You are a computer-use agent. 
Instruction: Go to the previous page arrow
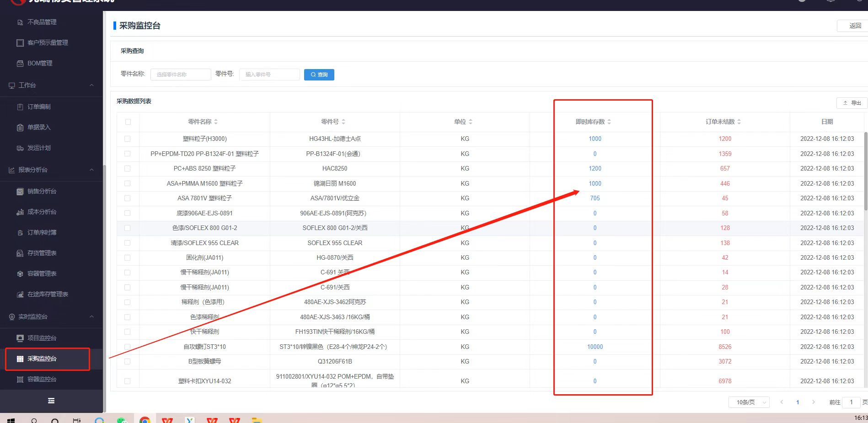point(782,402)
